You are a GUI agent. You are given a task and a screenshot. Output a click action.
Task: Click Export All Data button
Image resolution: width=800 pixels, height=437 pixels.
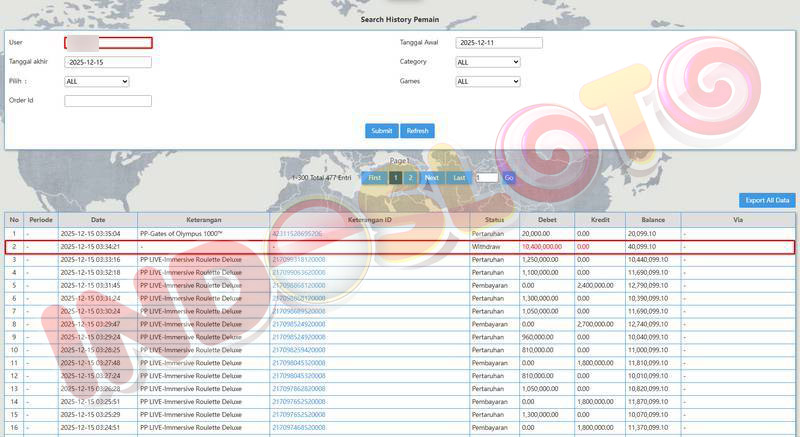pos(767,200)
